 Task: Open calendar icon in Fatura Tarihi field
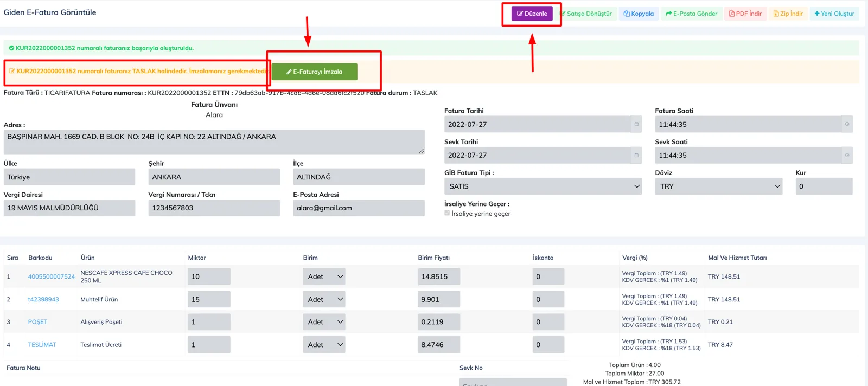tap(636, 124)
